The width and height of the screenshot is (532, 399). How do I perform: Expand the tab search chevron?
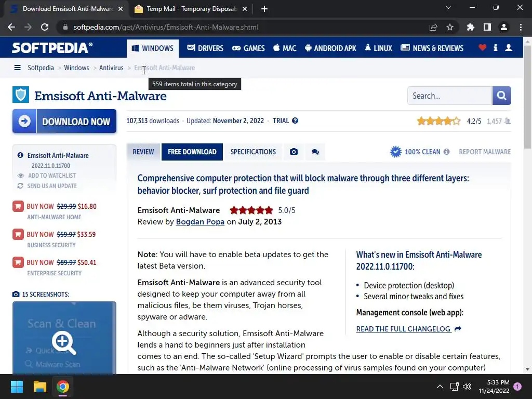(x=448, y=7)
